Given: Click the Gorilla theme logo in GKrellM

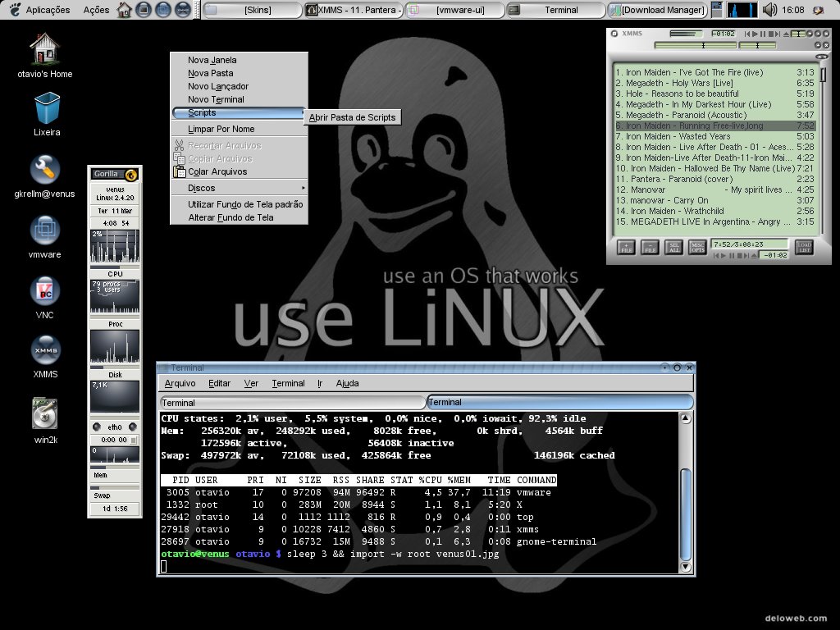Looking at the screenshot, I should point(130,175).
